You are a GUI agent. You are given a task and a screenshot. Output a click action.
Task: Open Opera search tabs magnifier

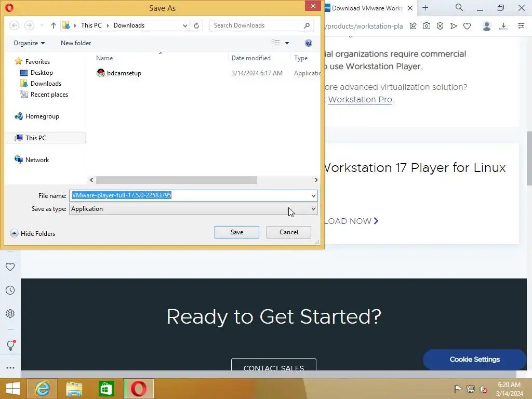pyautogui.click(x=459, y=7)
